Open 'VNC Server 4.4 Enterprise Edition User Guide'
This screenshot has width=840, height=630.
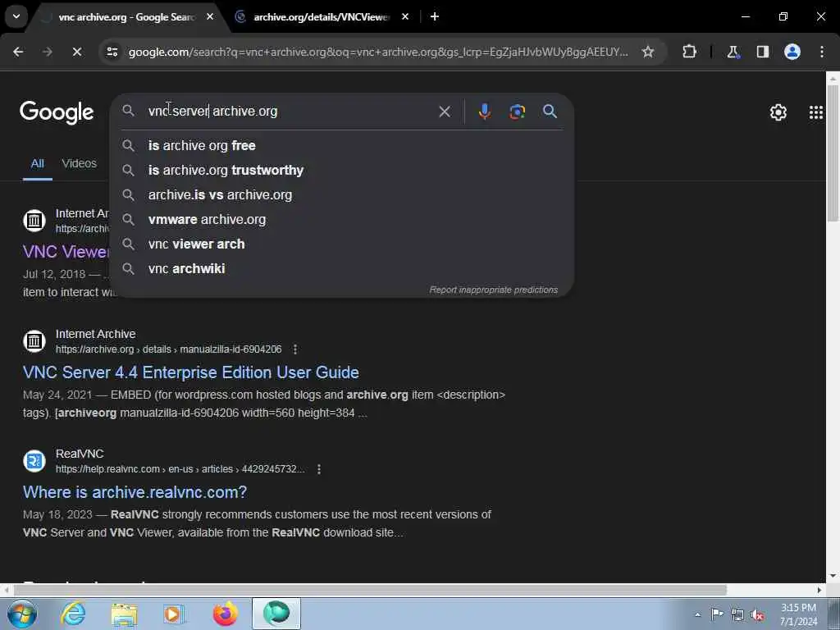(190, 372)
